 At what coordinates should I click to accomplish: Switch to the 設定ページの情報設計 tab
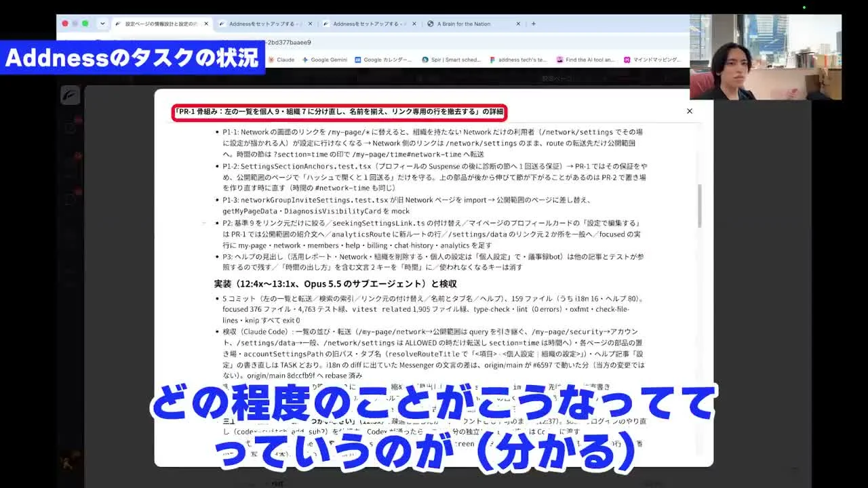pyautogui.click(x=162, y=24)
